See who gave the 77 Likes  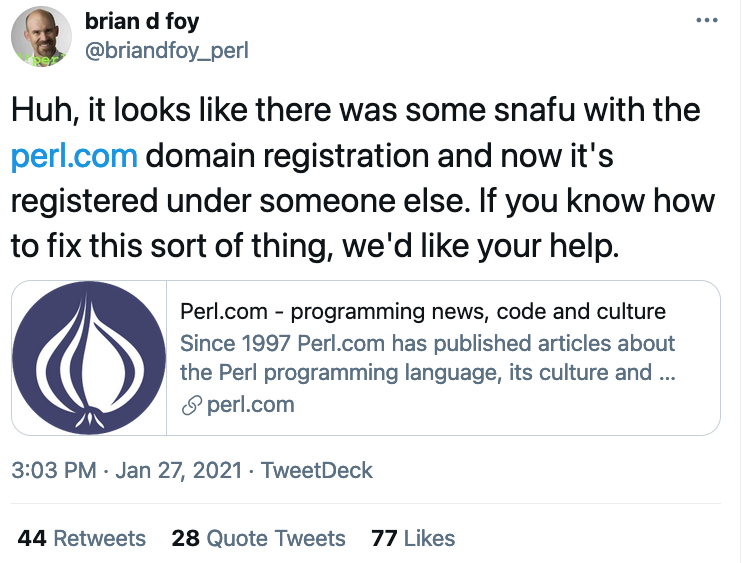[x=413, y=538]
